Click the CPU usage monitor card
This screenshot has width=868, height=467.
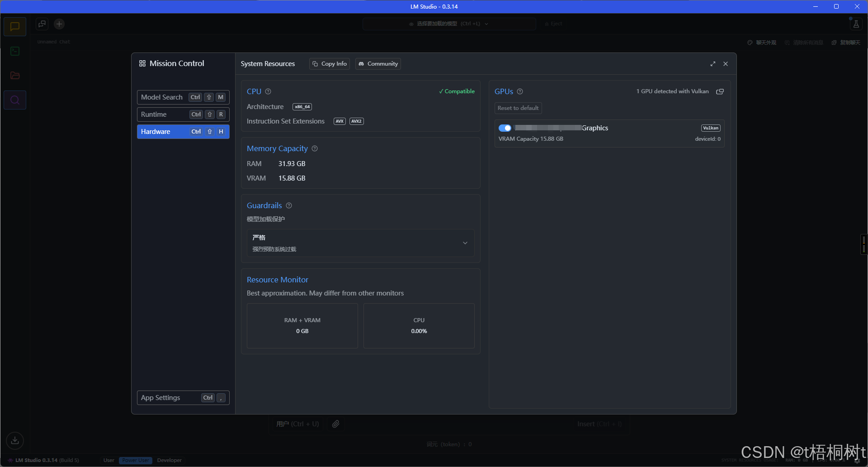point(419,326)
